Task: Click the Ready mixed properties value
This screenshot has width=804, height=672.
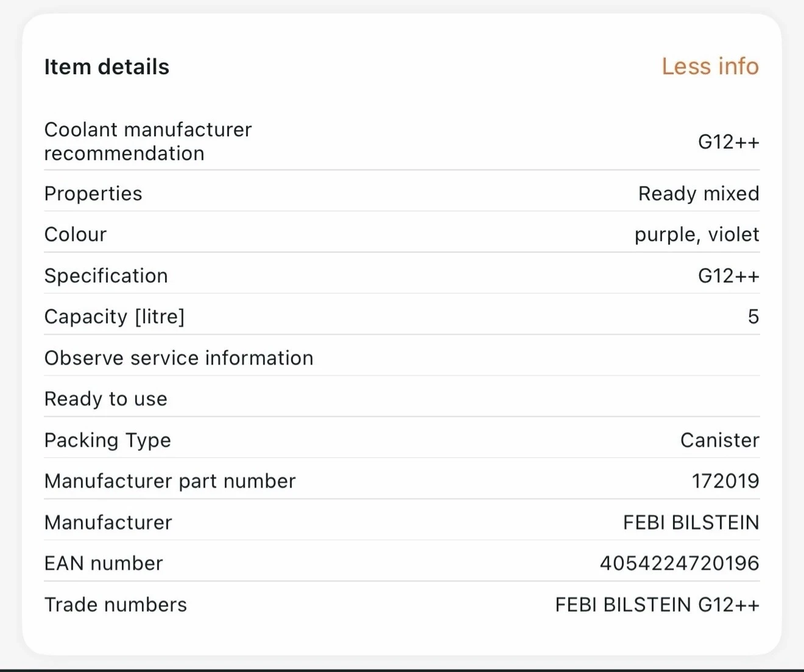Action: coord(698,194)
